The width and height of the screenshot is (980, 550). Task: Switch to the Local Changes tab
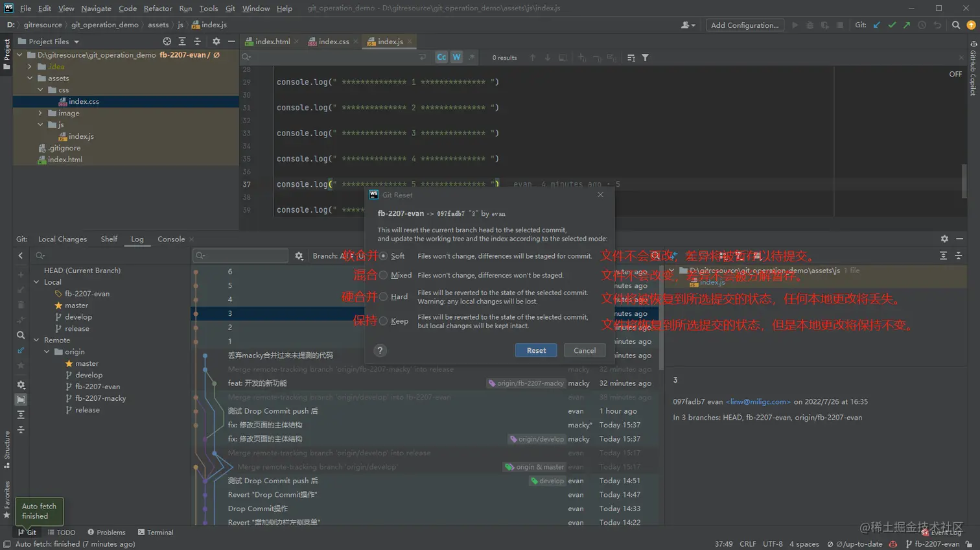62,239
